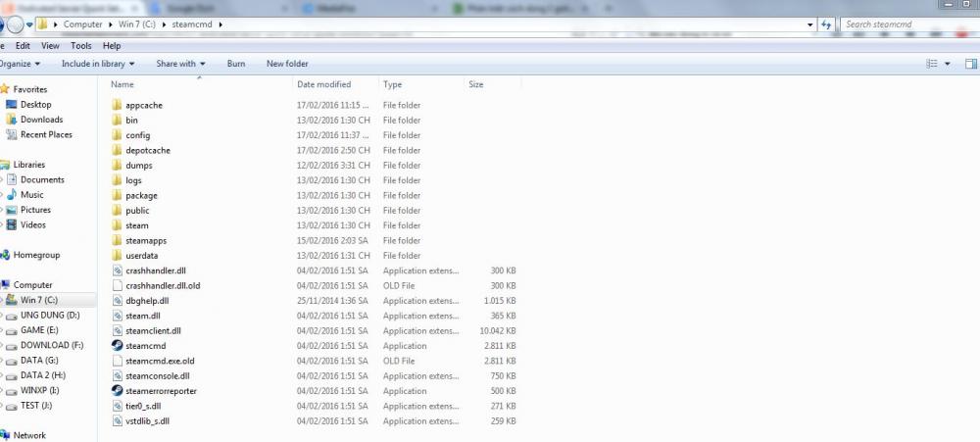Click the Desktop icon in Favorites
Screen dimensions: 980x442
click(11, 105)
